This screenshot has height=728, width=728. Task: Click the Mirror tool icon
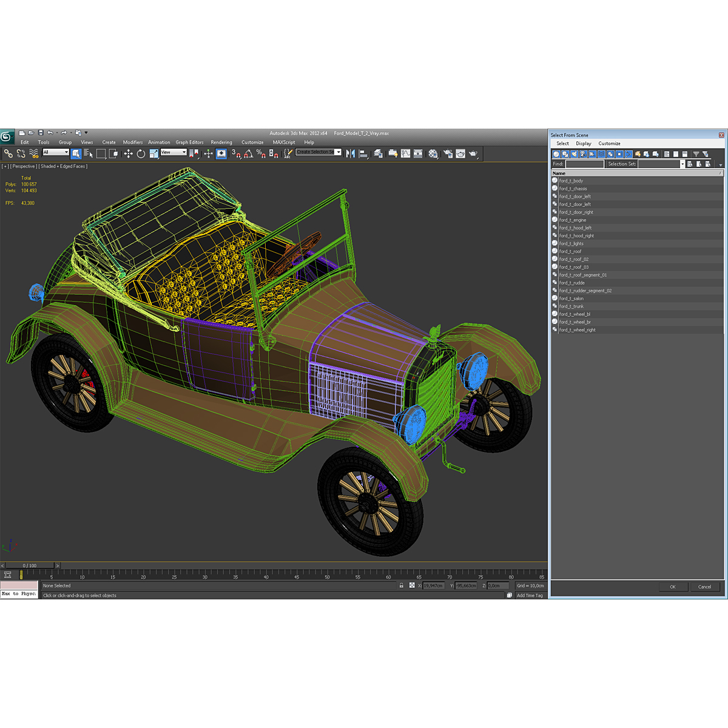click(351, 153)
